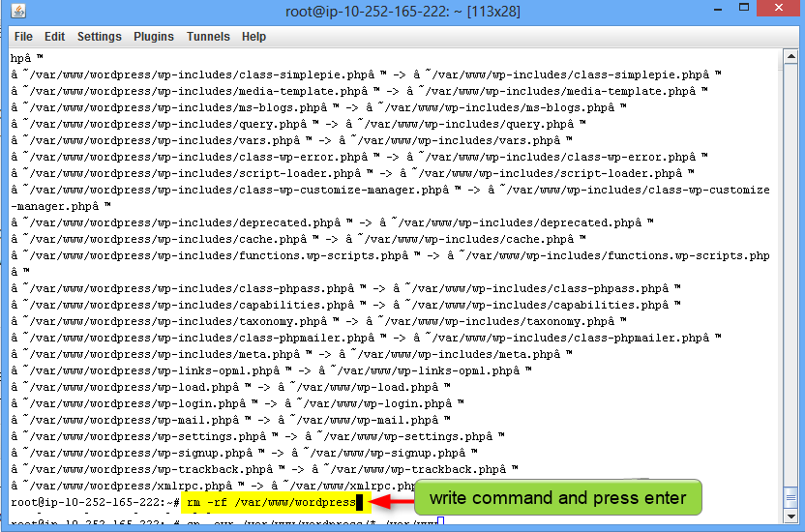Click the /var/www/wordpress/wp-login.php line
805x532 pixels.
[237, 403]
